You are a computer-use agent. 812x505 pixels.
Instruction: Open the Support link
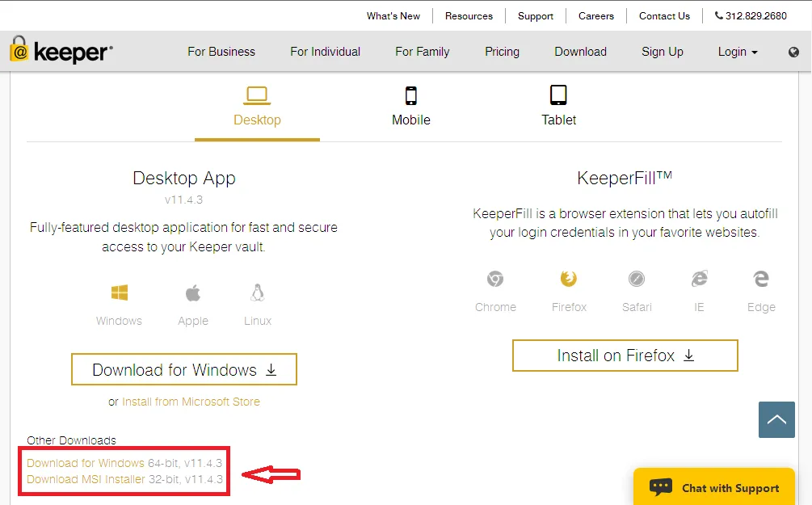(536, 16)
